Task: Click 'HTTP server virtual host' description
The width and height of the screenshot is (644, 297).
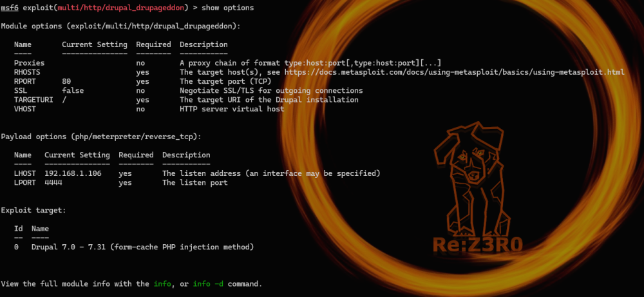Action: point(232,109)
